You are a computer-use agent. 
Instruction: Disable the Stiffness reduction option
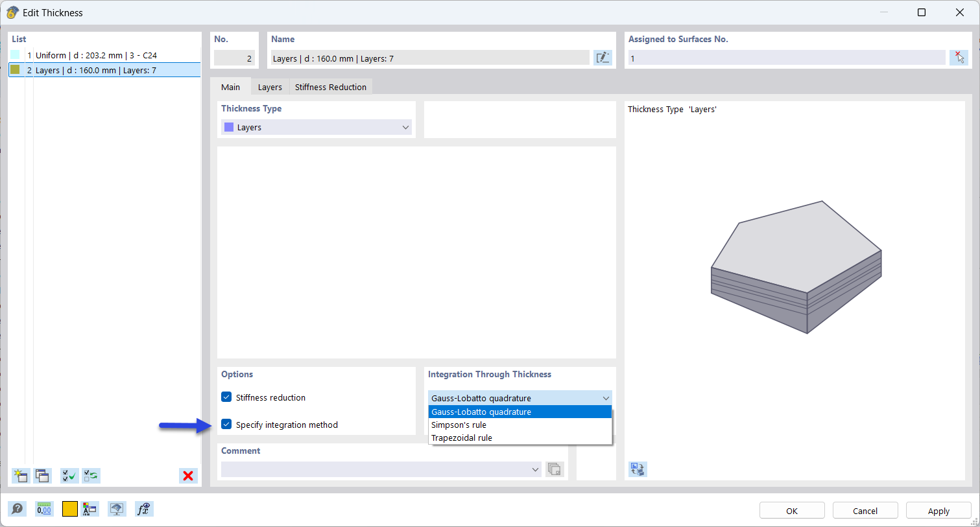click(226, 397)
